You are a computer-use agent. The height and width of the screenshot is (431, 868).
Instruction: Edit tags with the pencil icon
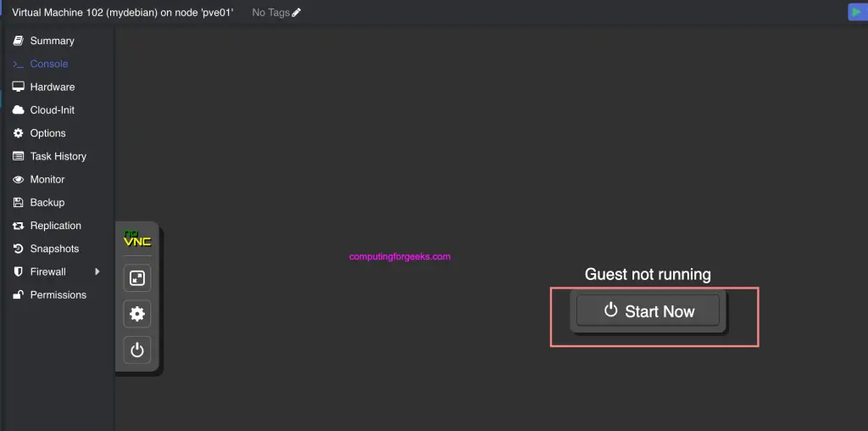pos(296,12)
